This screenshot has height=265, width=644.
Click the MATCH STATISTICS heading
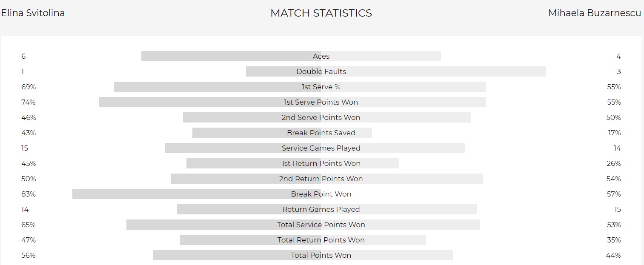click(x=321, y=13)
